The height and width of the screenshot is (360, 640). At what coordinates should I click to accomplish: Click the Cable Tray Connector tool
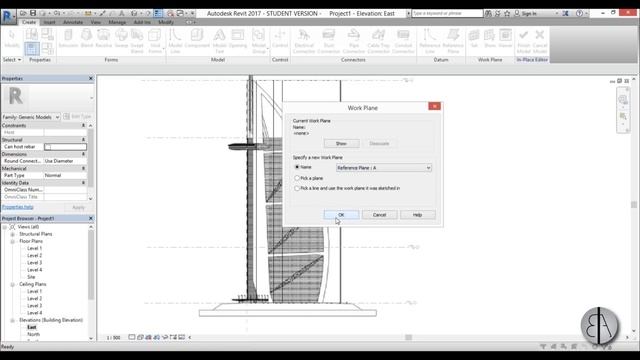click(x=378, y=41)
